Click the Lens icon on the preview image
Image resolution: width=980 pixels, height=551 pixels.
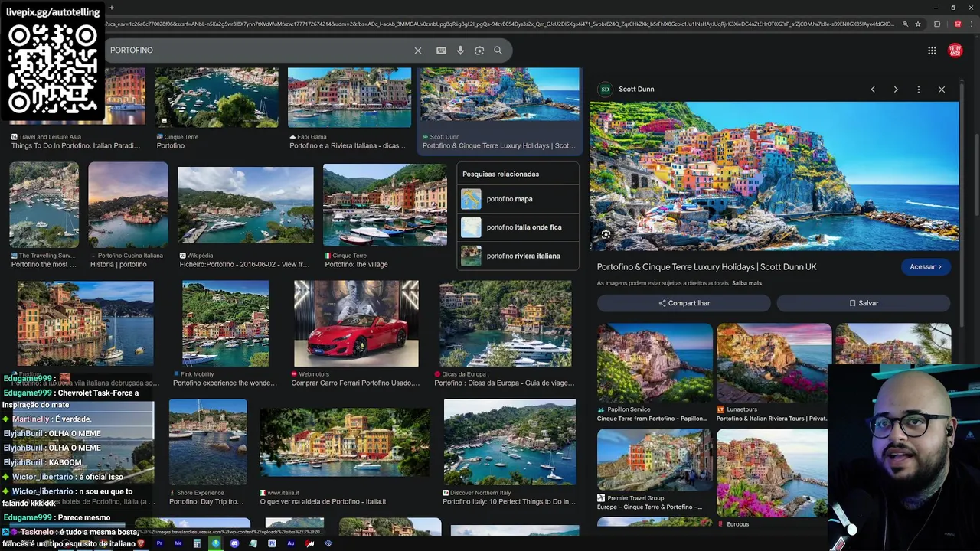pyautogui.click(x=606, y=235)
